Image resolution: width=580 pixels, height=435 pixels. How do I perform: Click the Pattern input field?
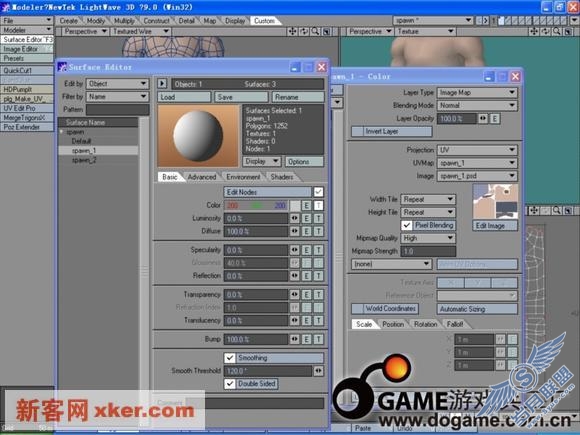tap(118, 109)
